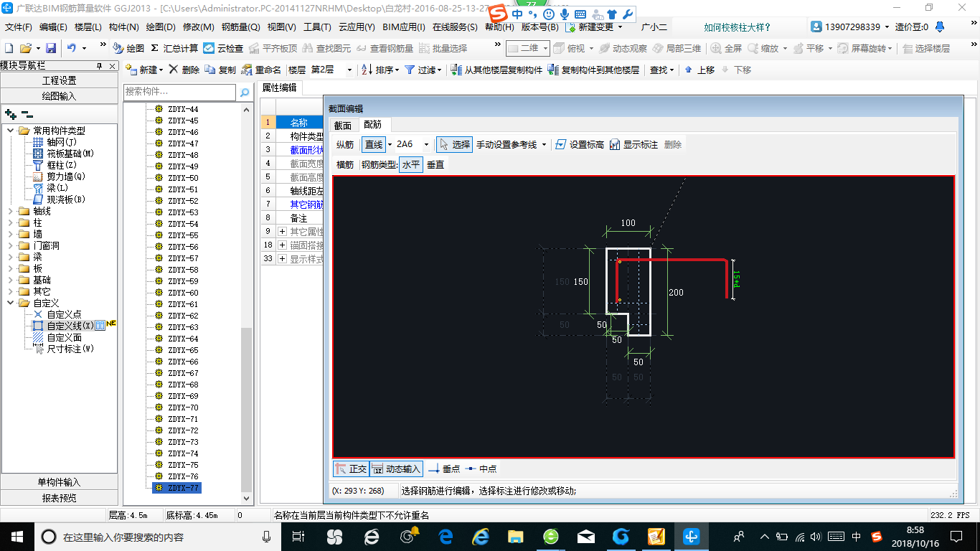Open Task View on the taskbar
The width and height of the screenshot is (980, 551).
coord(298,536)
